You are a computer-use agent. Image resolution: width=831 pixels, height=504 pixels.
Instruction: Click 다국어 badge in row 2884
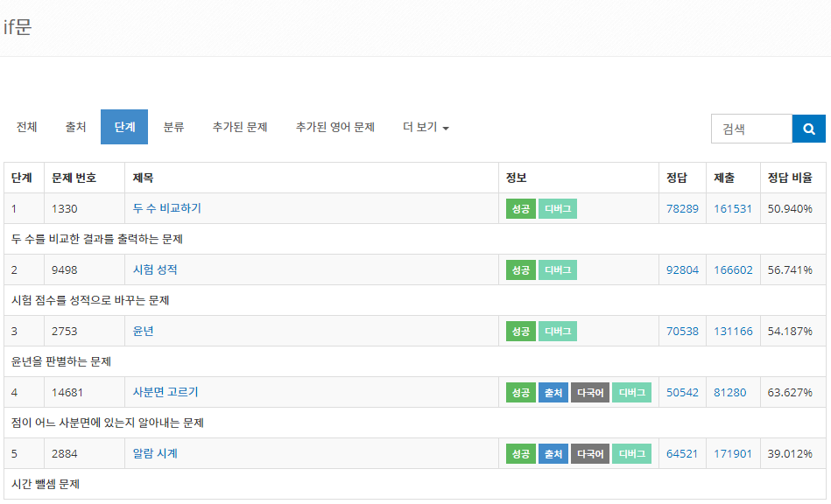pyautogui.click(x=590, y=454)
